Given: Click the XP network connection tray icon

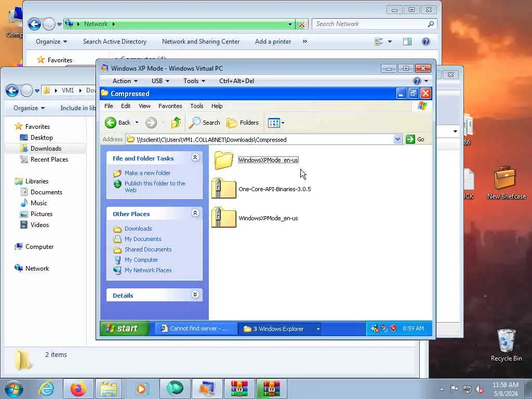Looking at the screenshot, I should point(375,328).
